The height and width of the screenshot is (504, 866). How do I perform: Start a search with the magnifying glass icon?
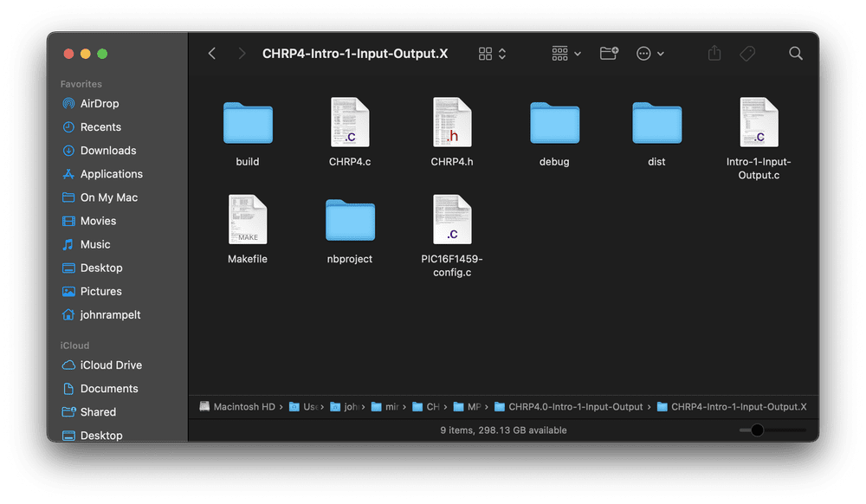point(795,53)
